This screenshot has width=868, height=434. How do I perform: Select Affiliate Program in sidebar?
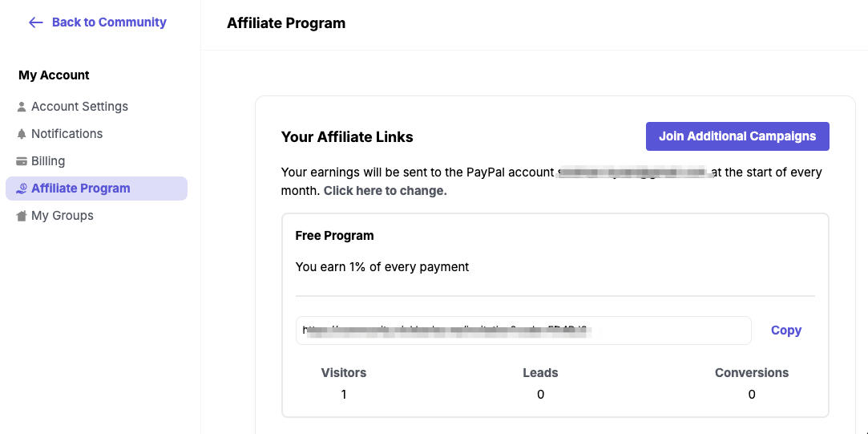point(80,189)
